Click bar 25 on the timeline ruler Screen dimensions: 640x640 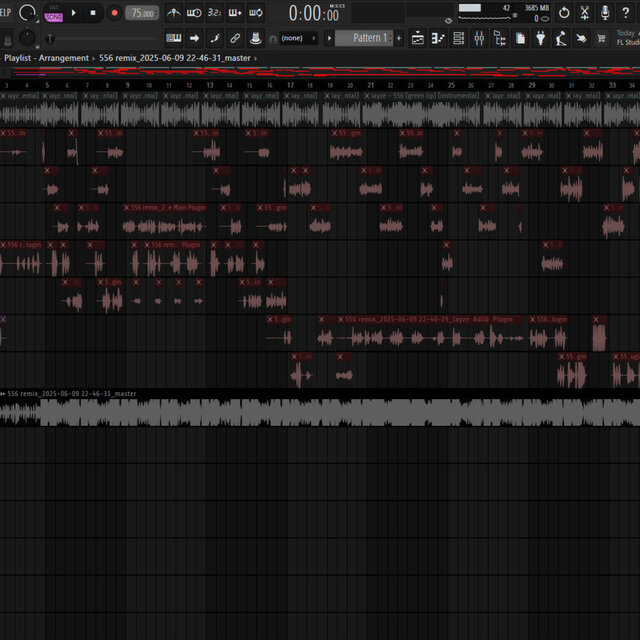451,85
